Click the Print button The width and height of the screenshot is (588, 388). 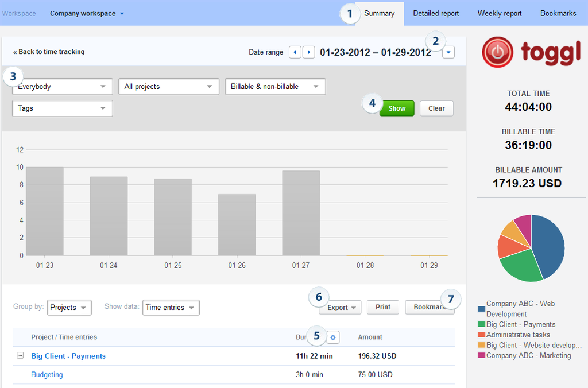pos(383,307)
